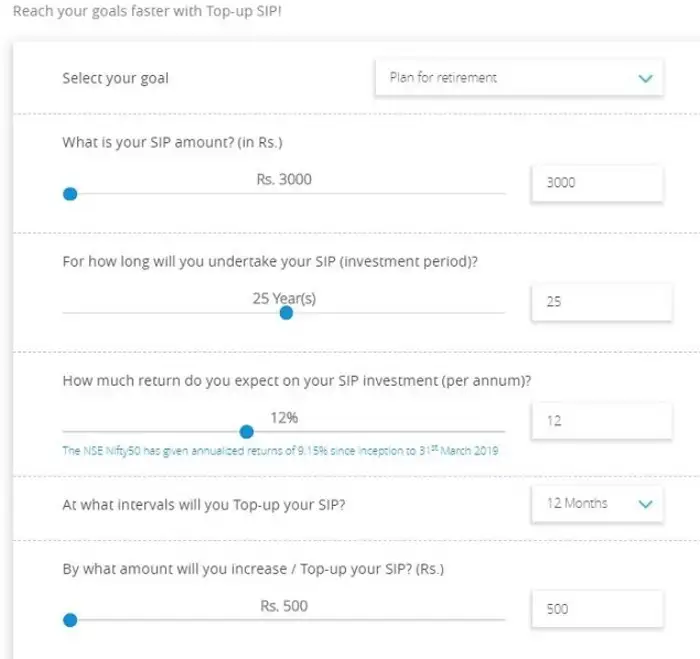This screenshot has height=659, width=700.
Task: Click the Top-up amount 500 input field
Action: [x=597, y=609]
